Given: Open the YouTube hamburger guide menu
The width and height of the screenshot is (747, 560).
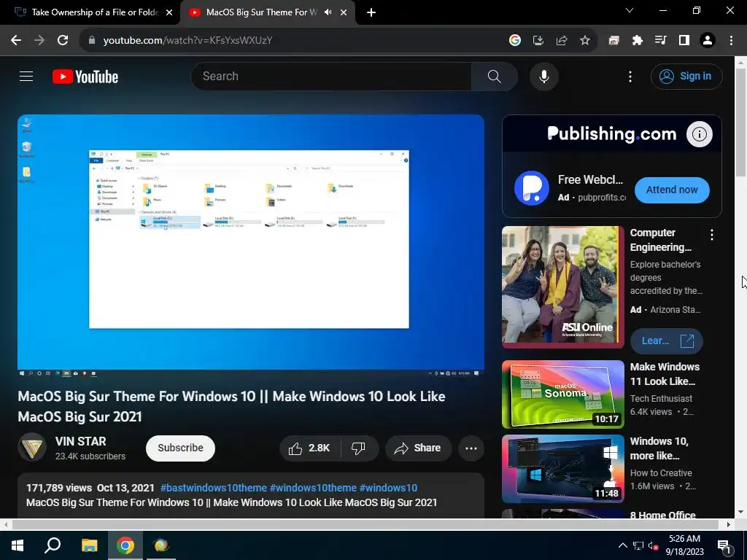Looking at the screenshot, I should pos(26,76).
